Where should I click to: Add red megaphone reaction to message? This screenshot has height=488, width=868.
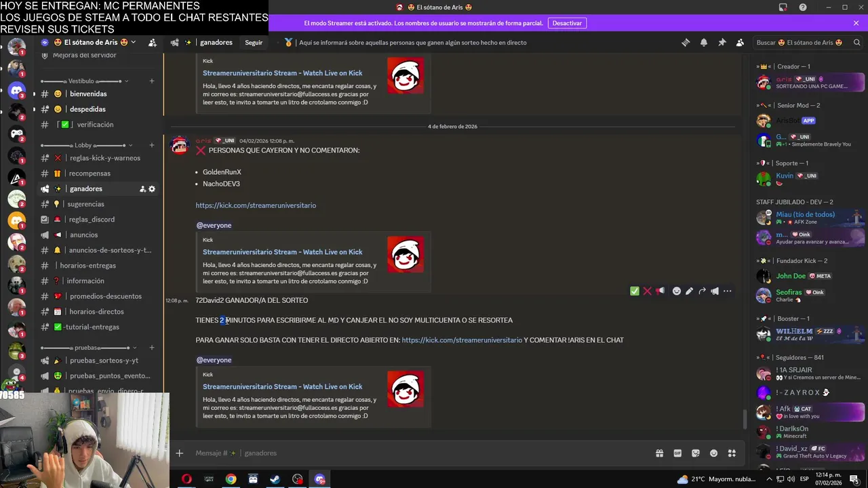coord(660,291)
